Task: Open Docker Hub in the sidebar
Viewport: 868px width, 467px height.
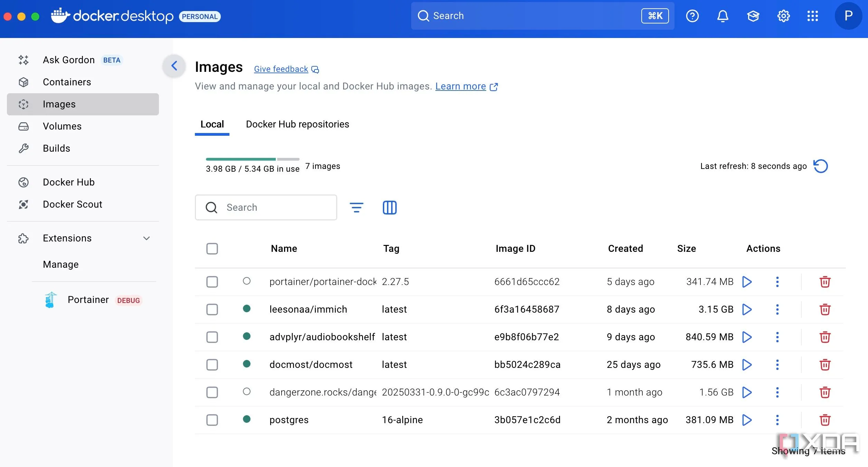Action: tap(83, 182)
